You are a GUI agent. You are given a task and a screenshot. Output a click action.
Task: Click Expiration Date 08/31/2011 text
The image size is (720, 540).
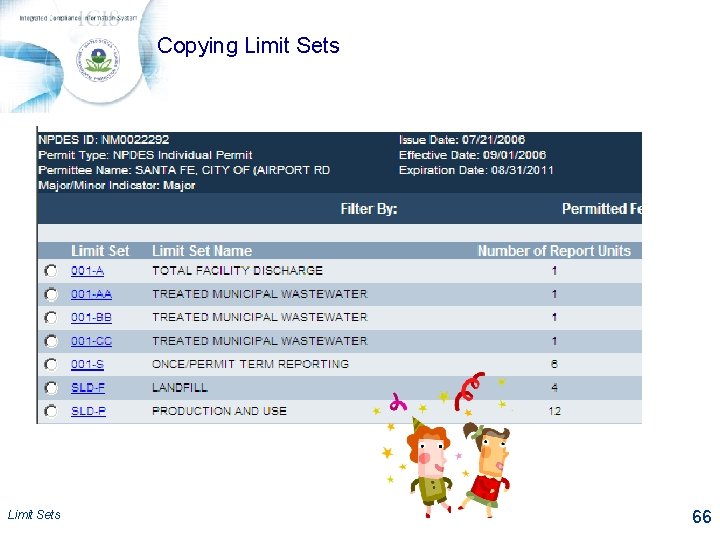click(x=476, y=170)
